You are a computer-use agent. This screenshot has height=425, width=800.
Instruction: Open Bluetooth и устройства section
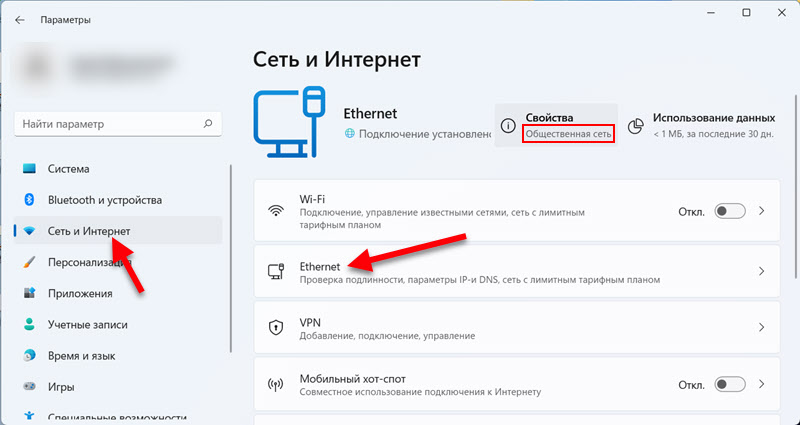tap(104, 200)
